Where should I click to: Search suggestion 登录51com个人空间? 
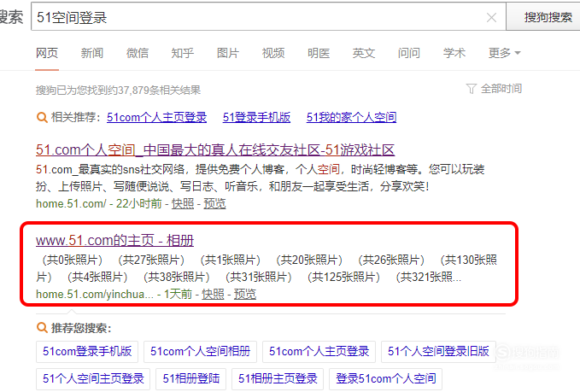pos(385,379)
